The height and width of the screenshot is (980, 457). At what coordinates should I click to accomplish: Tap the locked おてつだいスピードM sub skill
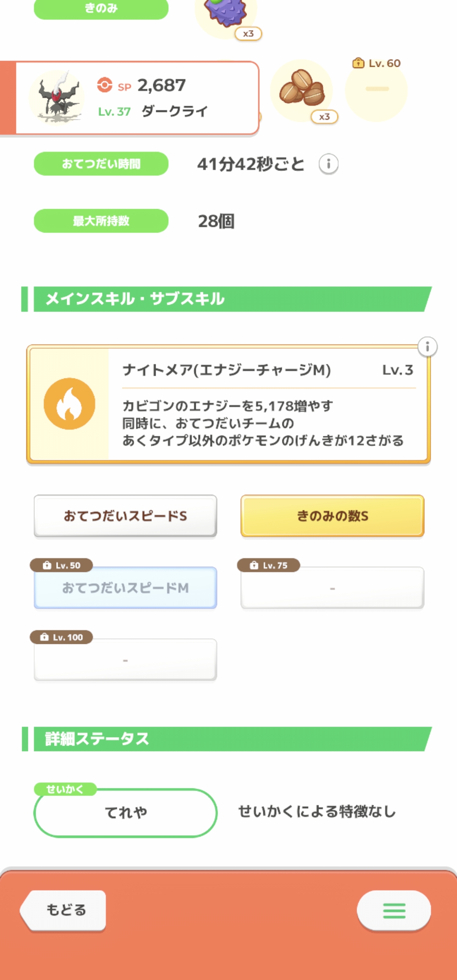click(125, 588)
